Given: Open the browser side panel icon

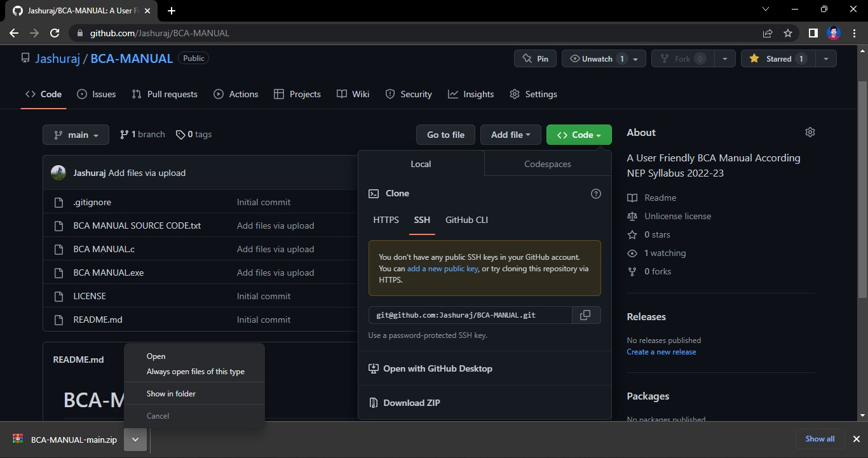Looking at the screenshot, I should click(813, 33).
